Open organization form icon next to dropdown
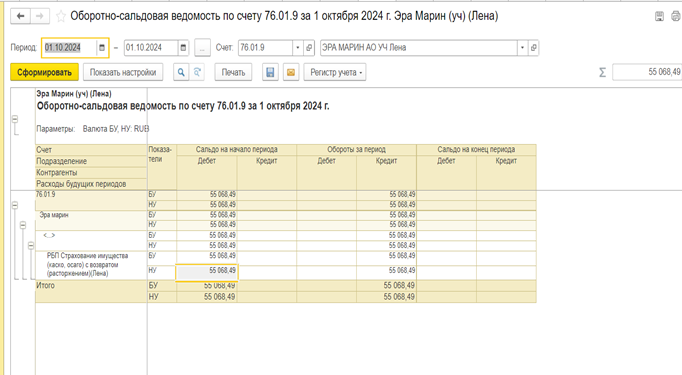 coord(534,48)
